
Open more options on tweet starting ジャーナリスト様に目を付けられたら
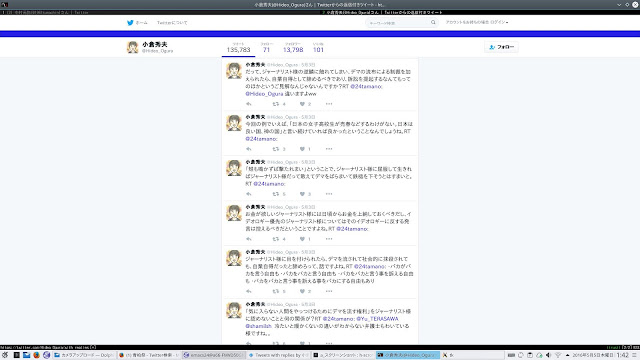pyautogui.click(x=329, y=291)
